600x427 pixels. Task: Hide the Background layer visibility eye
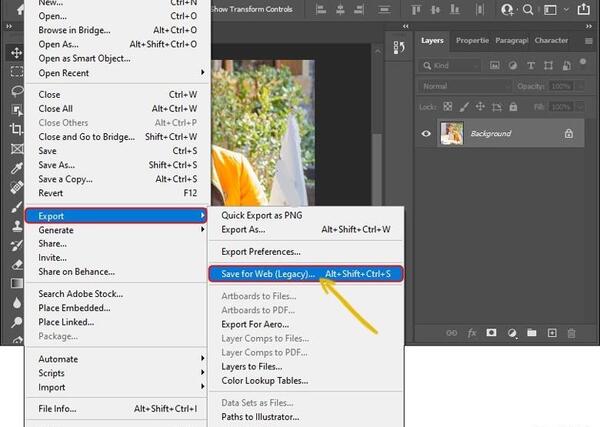click(426, 134)
